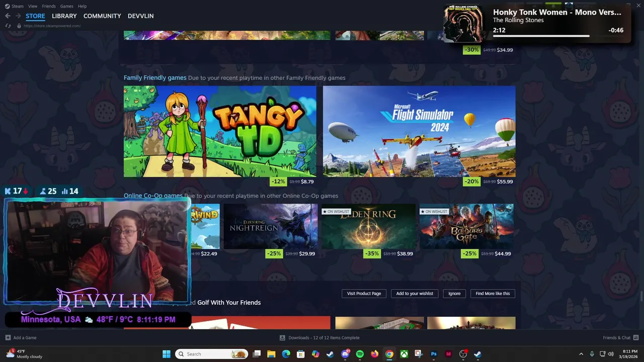
Task: Open InDesign from taskbar
Action: click(448, 354)
